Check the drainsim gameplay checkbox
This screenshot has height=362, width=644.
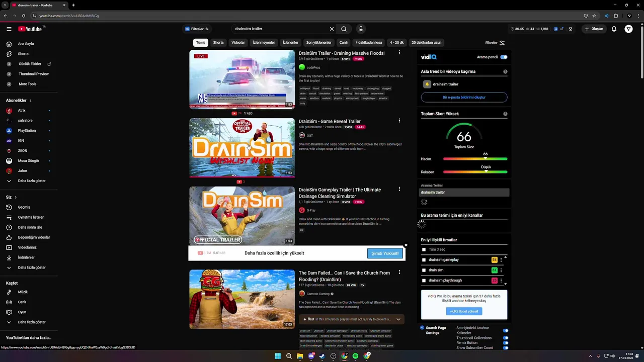[x=424, y=260]
